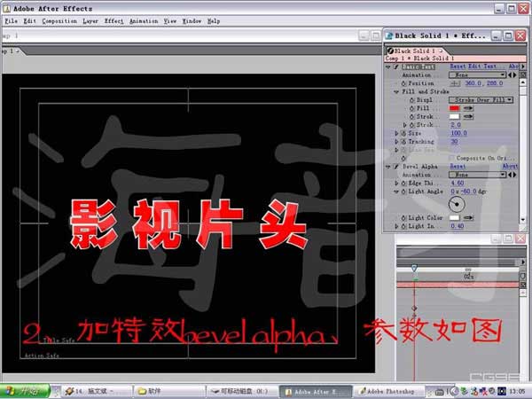Go to previous keyframe in Bevel Alpha Animation row
Image resolution: width=532 pixels, height=399 pixels.
[x=510, y=175]
